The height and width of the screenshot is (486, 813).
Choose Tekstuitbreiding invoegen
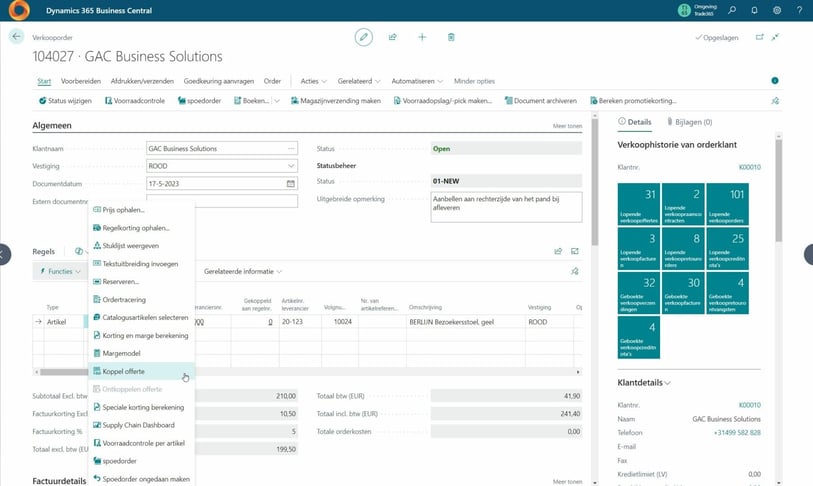[x=142, y=264]
